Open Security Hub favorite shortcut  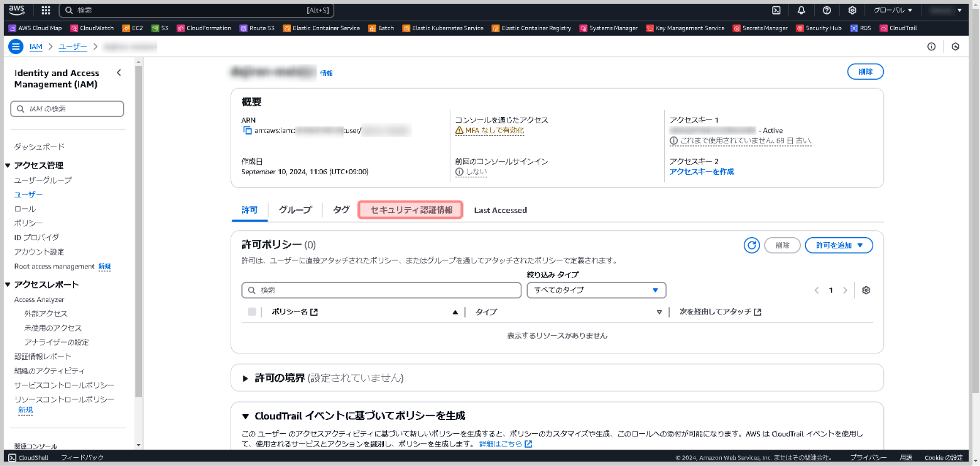819,28
